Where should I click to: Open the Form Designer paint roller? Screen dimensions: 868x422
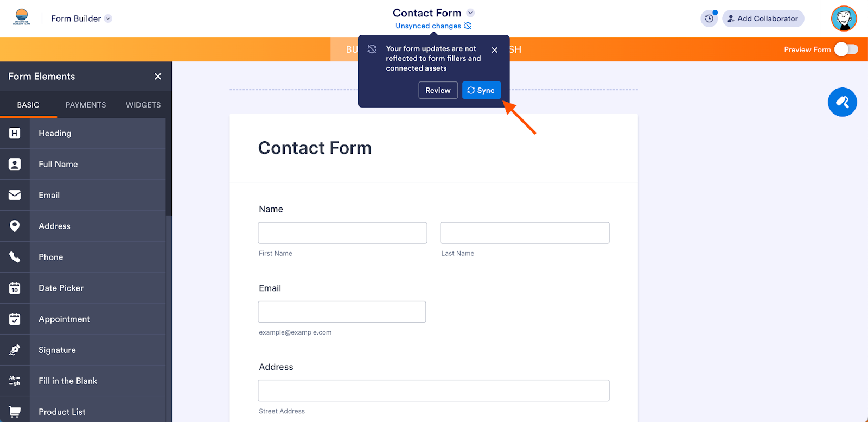click(842, 102)
